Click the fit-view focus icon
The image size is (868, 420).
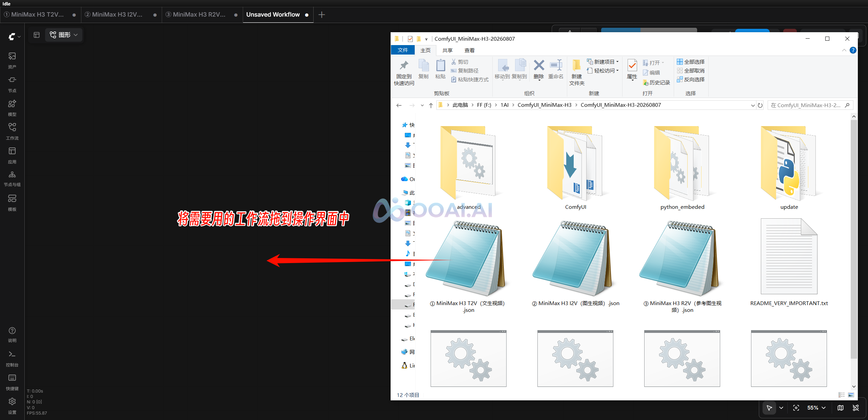[x=796, y=408]
